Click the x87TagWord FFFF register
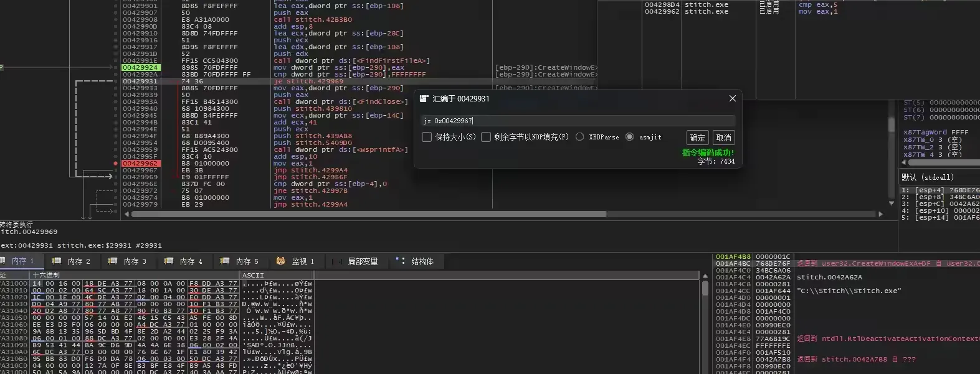980x374 pixels. pyautogui.click(x=936, y=133)
